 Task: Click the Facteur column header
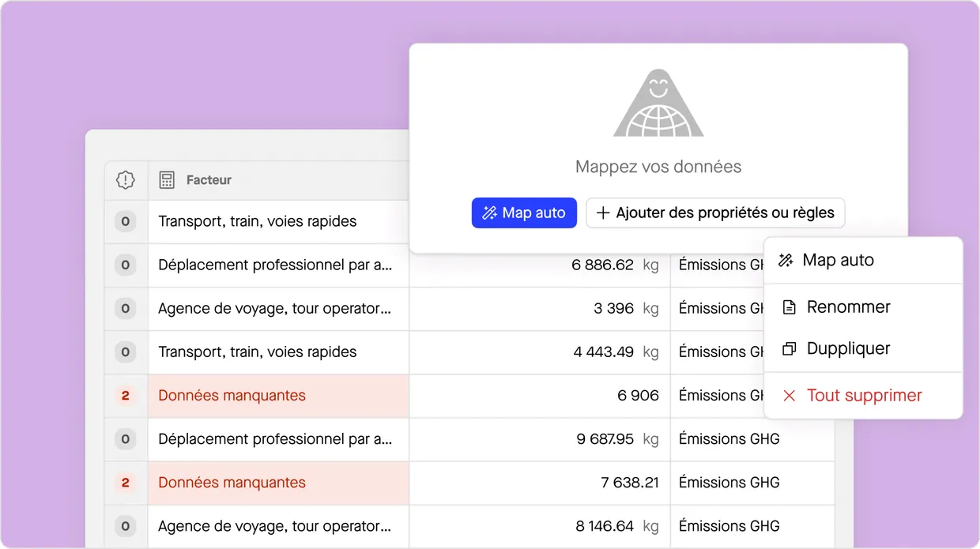click(x=209, y=180)
